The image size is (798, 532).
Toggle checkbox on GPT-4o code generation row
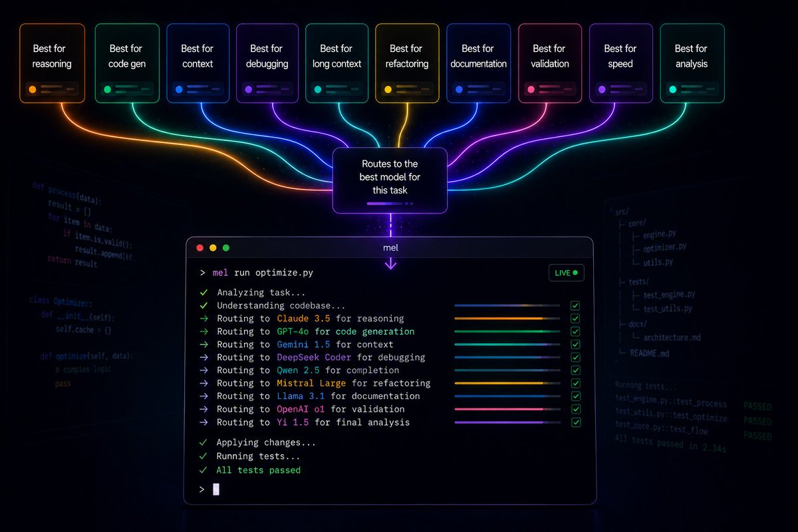click(575, 331)
